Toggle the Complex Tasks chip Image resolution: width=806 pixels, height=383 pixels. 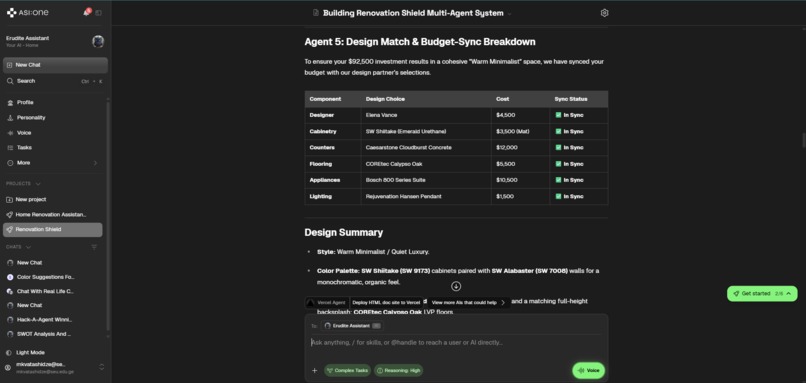(x=347, y=371)
